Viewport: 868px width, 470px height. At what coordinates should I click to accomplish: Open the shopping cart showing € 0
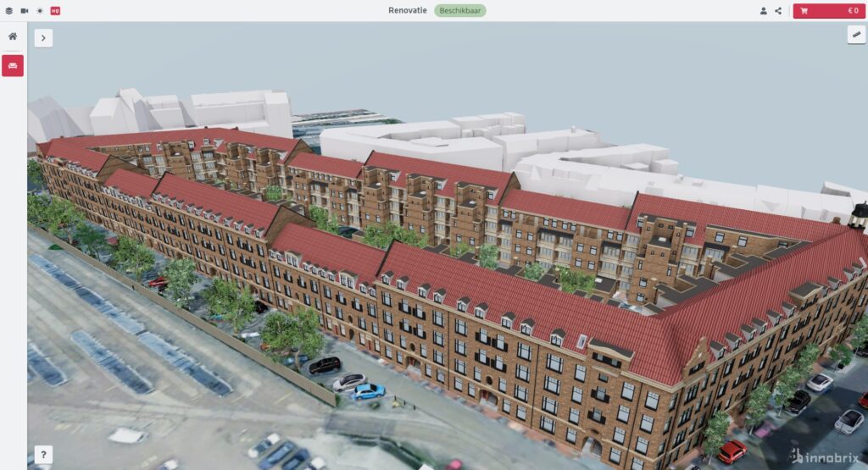pos(829,11)
